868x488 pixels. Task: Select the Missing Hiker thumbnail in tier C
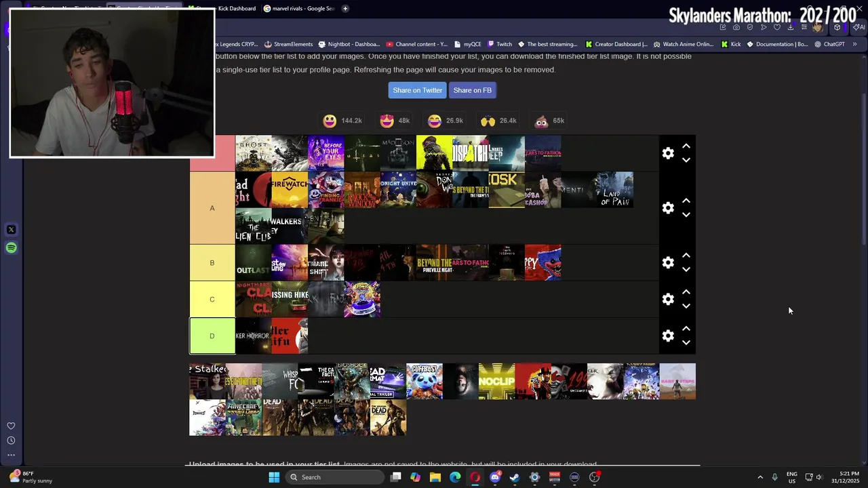[x=290, y=300]
